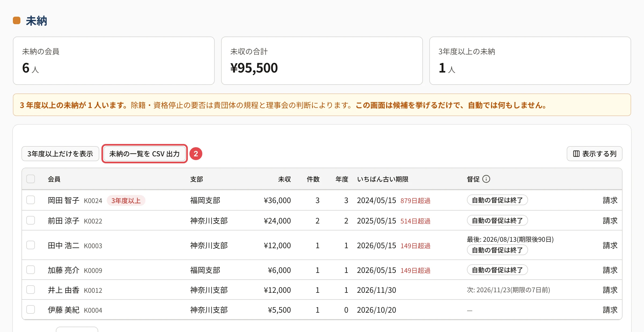This screenshot has height=332, width=644.
Task: Click member name 岡田 智子
Action: [x=64, y=200]
